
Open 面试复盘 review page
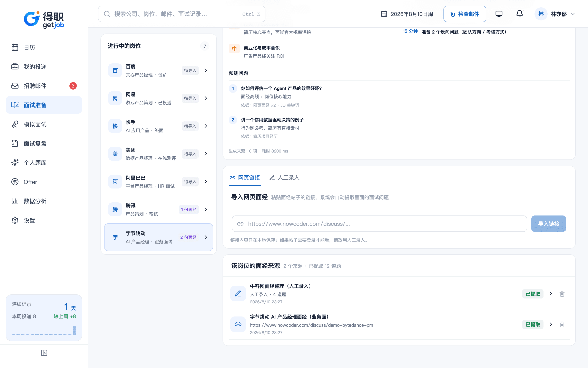click(44, 143)
